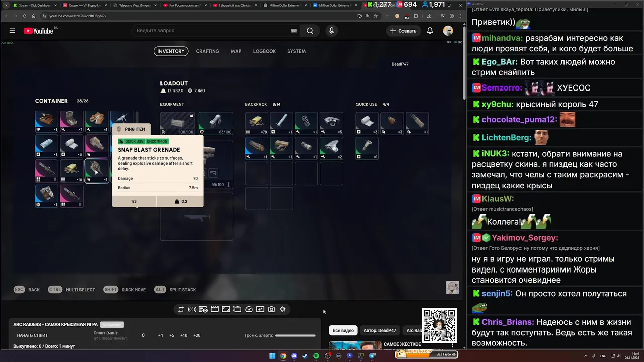
Task: Open Telegram from the taskbar
Action: pos(372,356)
